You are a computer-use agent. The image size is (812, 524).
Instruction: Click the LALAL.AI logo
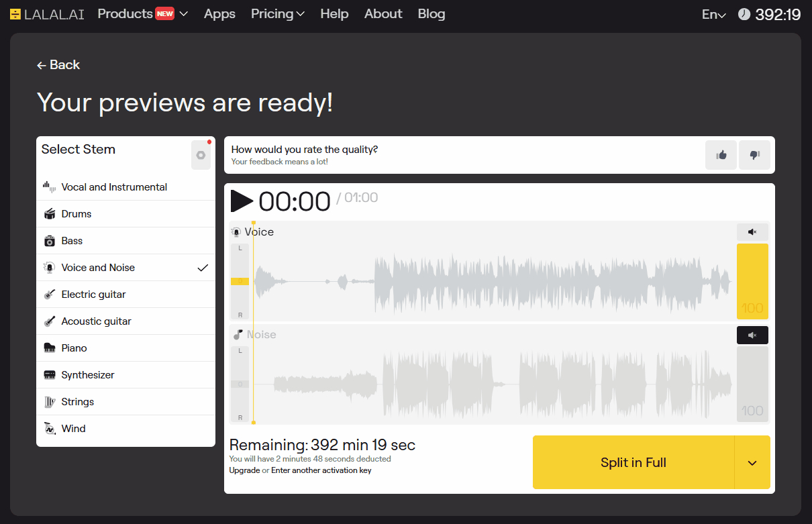click(47, 14)
